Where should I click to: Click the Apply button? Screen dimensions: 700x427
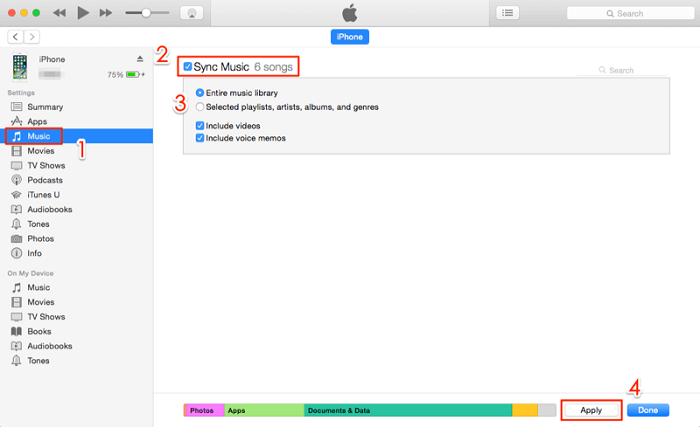click(x=591, y=410)
